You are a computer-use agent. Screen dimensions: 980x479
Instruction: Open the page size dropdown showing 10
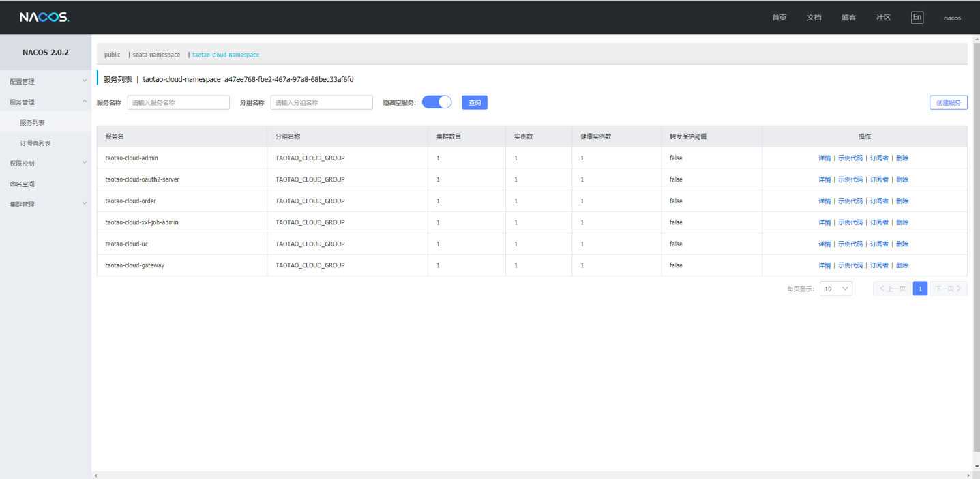(x=836, y=289)
